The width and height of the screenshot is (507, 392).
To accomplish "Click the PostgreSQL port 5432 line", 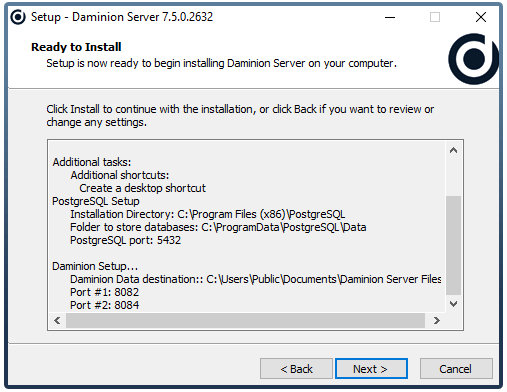I will click(x=125, y=240).
